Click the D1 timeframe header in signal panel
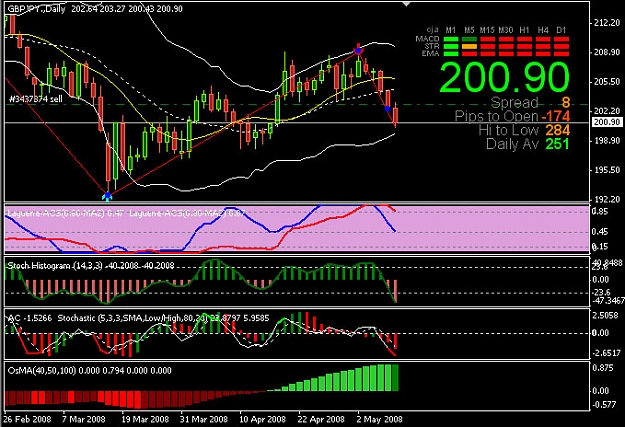This screenshot has width=625, height=427. 561,30
